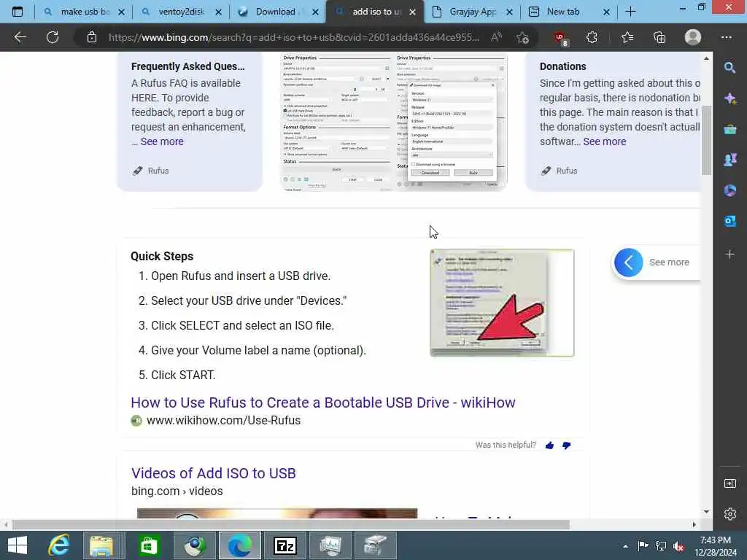Viewport: 747px width, 560px height.
Task: Open Microsoft Store from taskbar
Action: [x=149, y=545]
